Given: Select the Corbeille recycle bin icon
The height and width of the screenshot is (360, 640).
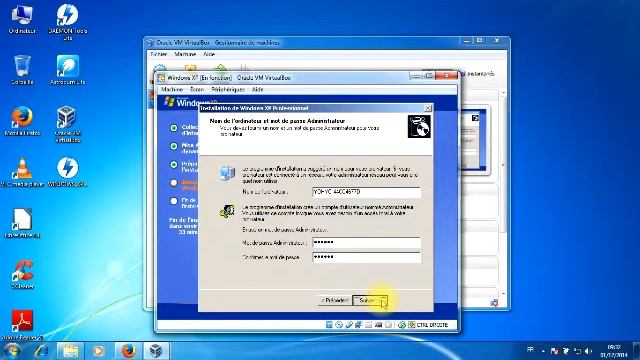Looking at the screenshot, I should click(22, 70).
